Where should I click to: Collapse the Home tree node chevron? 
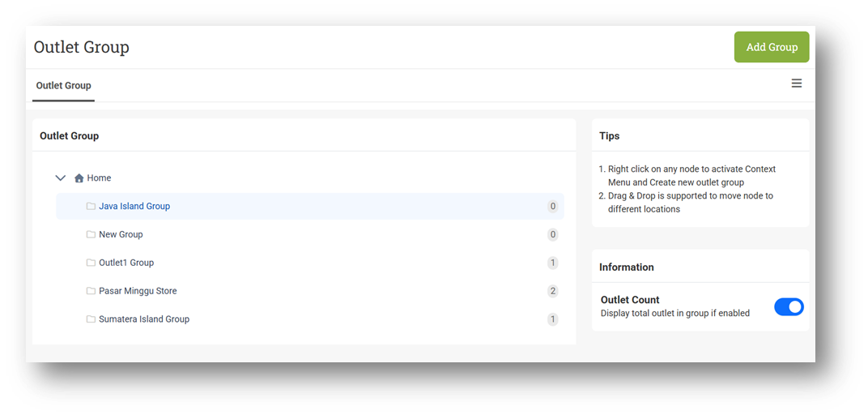[x=60, y=178]
